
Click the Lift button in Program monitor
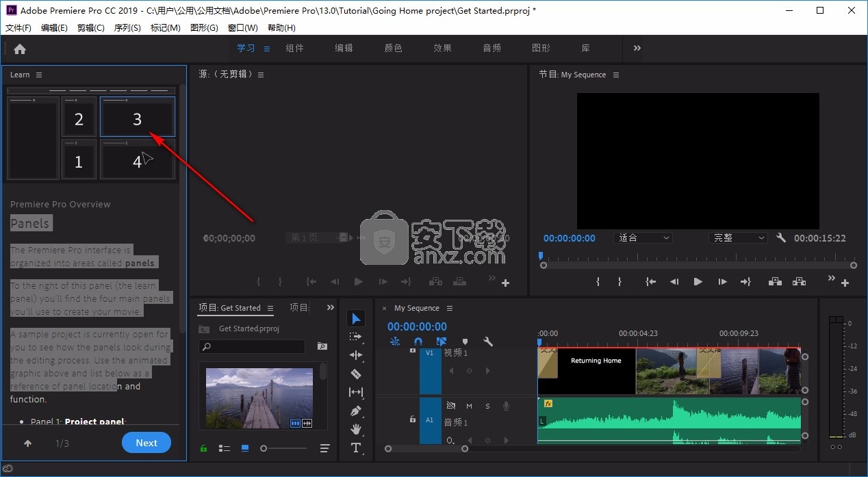775,282
